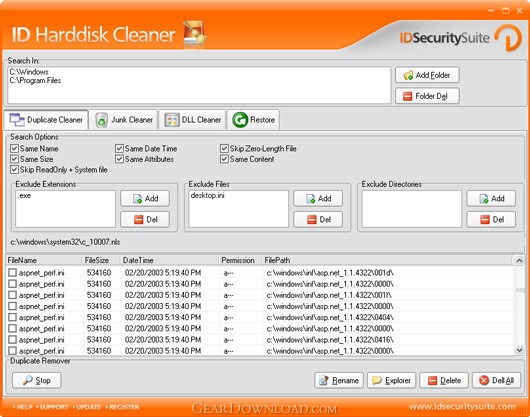This screenshot has width=530, height=417.
Task: Click the results list down arrow
Action: point(519,350)
